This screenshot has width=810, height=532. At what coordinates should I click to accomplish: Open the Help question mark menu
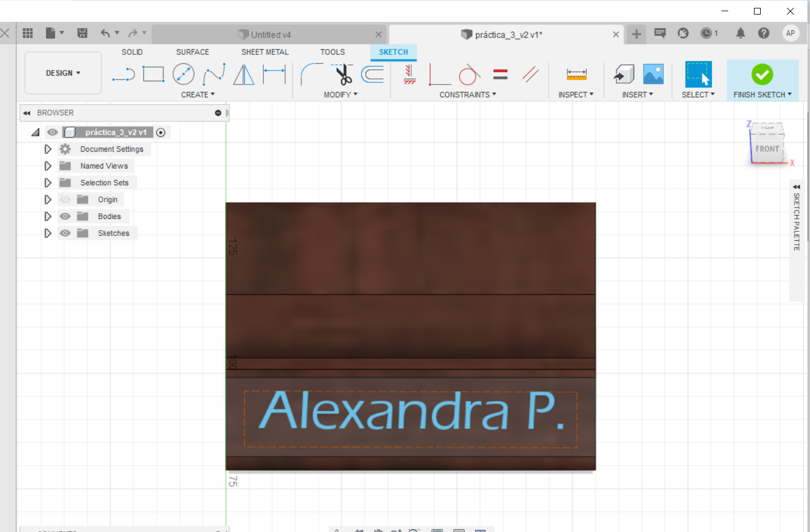pos(764,33)
